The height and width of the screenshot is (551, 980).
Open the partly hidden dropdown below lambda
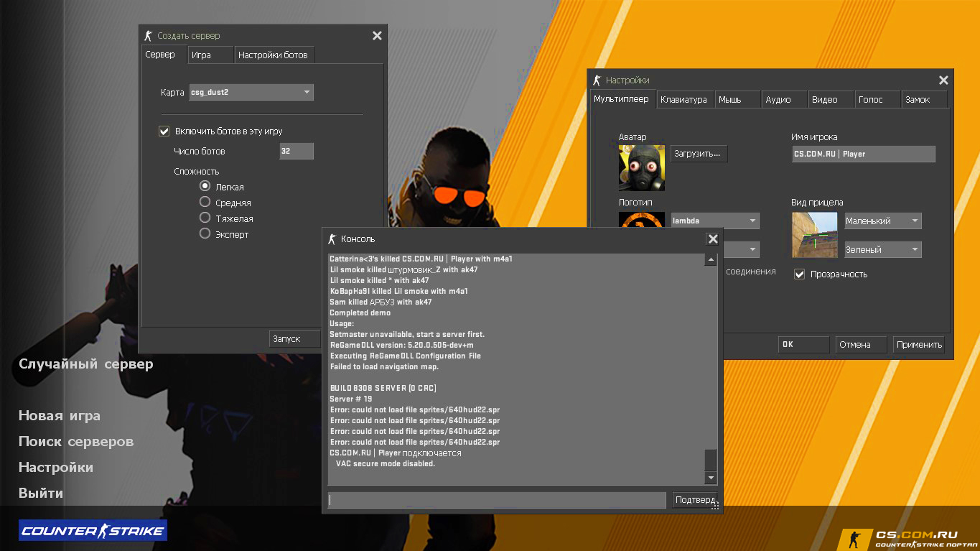coord(741,249)
